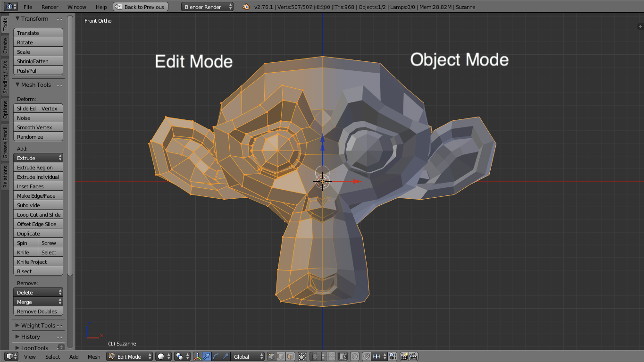Viewport: 644px width, 362px height.
Task: Toggle the snap magnet icon
Action: (367, 356)
